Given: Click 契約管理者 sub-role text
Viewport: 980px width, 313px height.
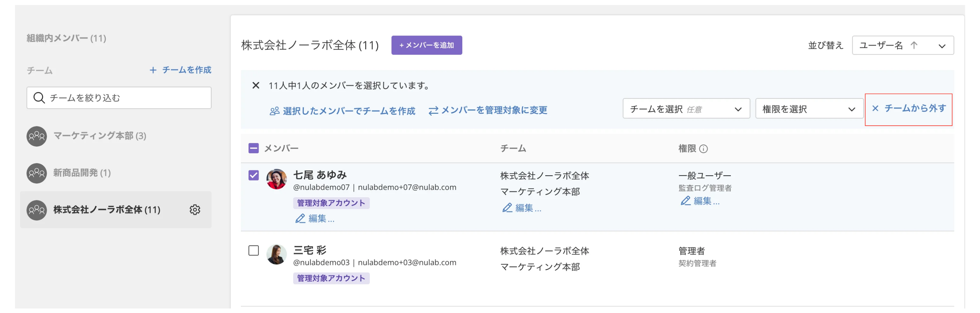Looking at the screenshot, I should (x=697, y=263).
